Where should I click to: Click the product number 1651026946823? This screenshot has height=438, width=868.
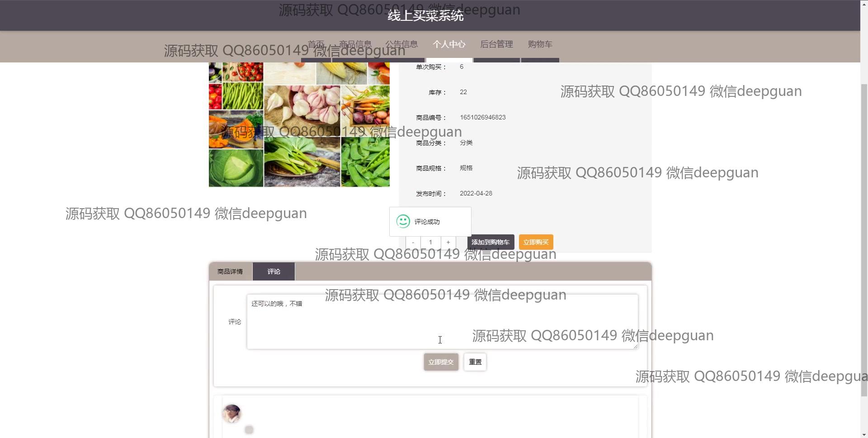[483, 117]
